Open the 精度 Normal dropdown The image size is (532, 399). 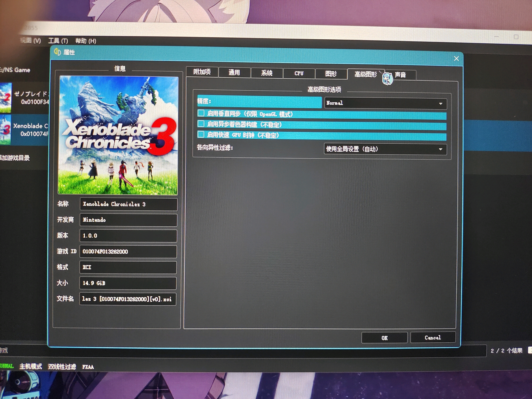pos(385,103)
